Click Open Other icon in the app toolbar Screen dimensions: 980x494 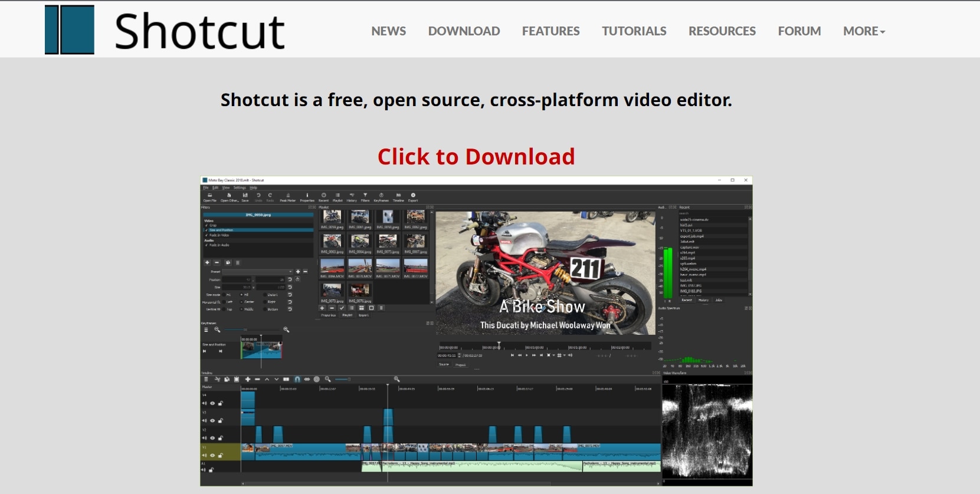click(x=230, y=197)
